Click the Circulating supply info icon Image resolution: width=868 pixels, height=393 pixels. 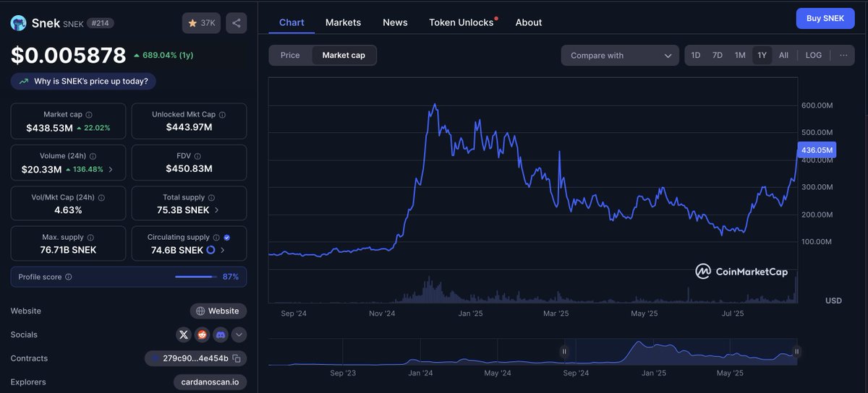[x=216, y=237]
